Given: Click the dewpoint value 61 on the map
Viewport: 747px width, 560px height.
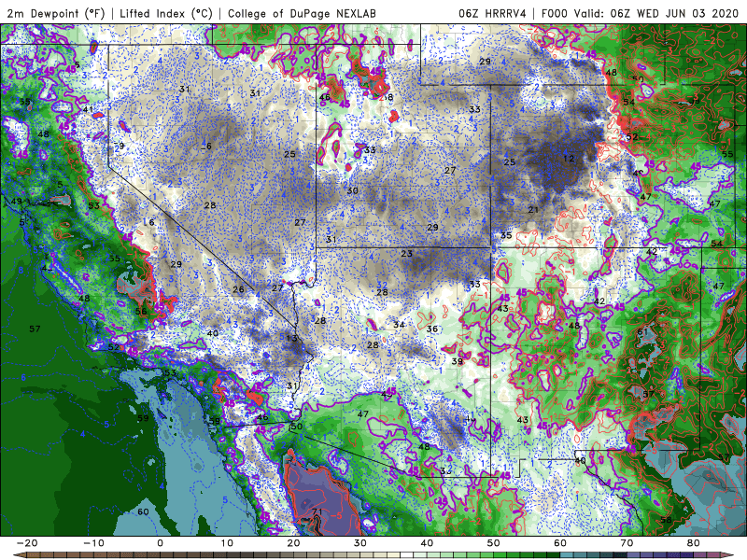Looking at the screenshot, I should click(x=642, y=332).
